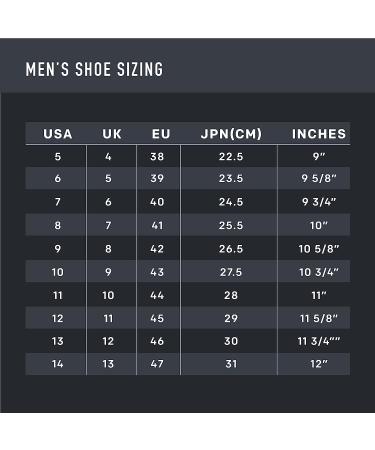Image resolution: width=375 pixels, height=450 pixels.
Task: Select the 9 3/4" inches value
Action: (319, 202)
